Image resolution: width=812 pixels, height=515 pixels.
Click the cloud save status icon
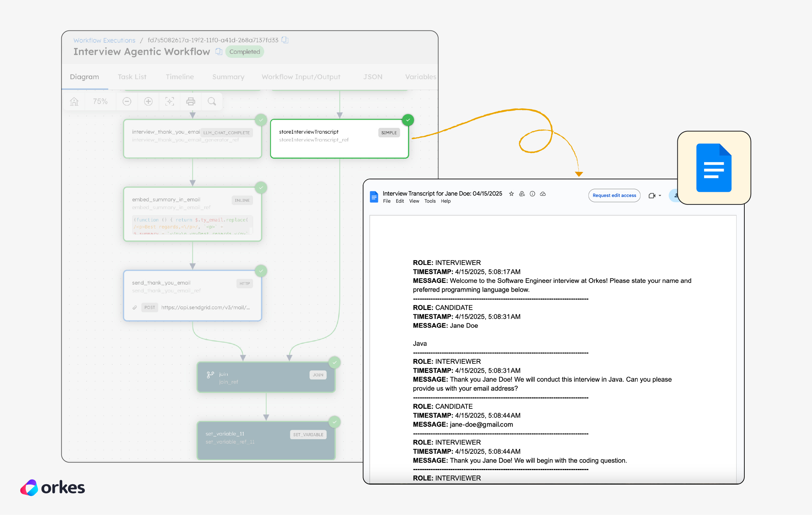[x=543, y=194]
